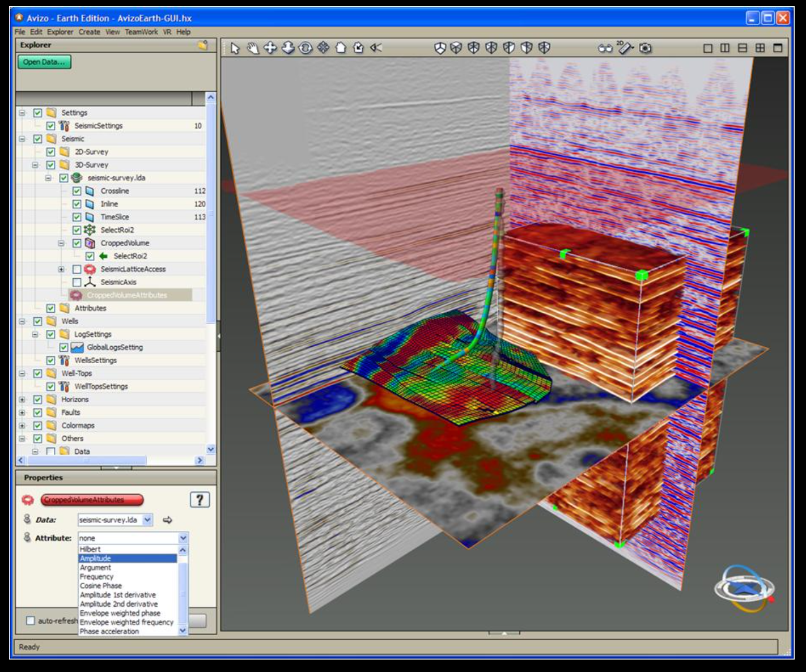
Task: Toggle the GlobalLogsSetting checkbox
Action: coord(64,347)
